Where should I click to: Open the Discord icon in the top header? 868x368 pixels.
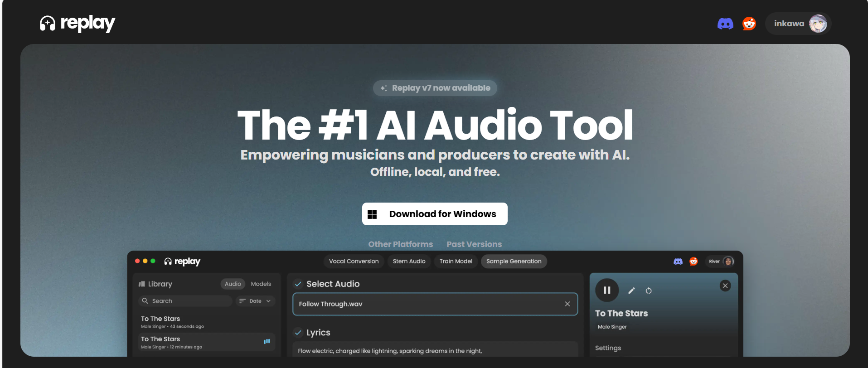[x=725, y=24]
